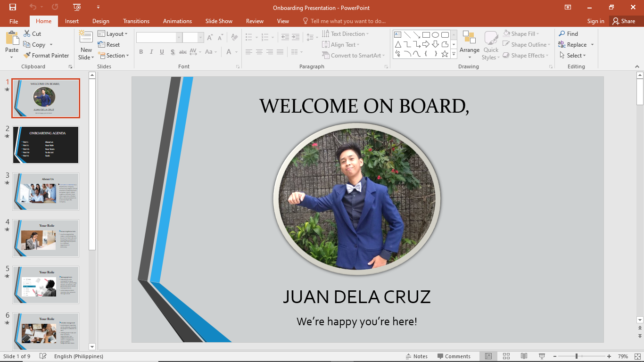Toggle Normal view in status bar

coord(488,356)
